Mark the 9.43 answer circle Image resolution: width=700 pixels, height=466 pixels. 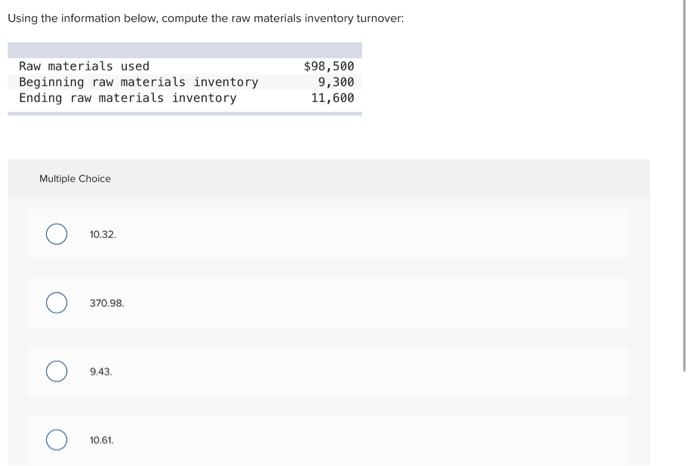(x=57, y=371)
